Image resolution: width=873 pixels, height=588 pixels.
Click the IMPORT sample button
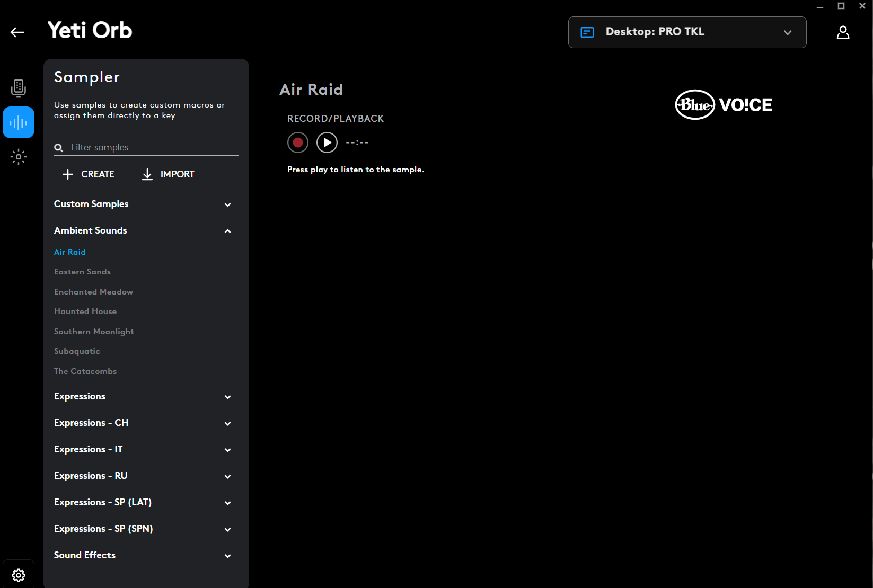[x=168, y=174]
